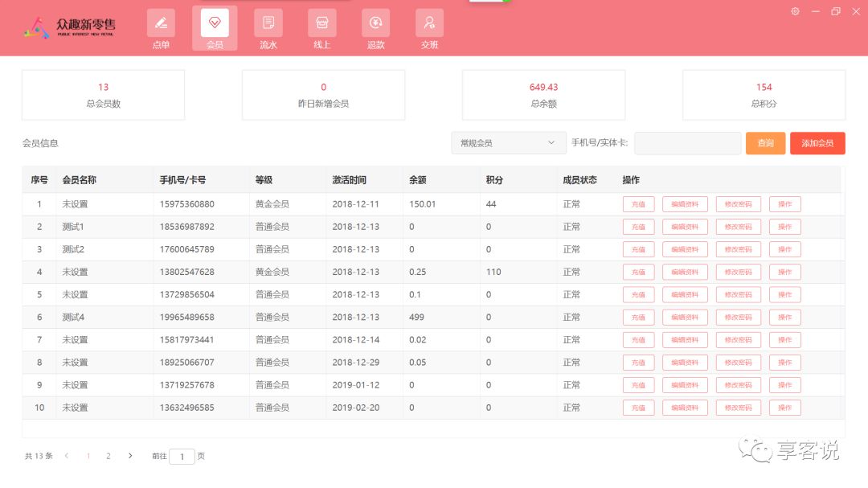Click the 前往 page number input box
Screen dimensions: 868x488
[182, 456]
